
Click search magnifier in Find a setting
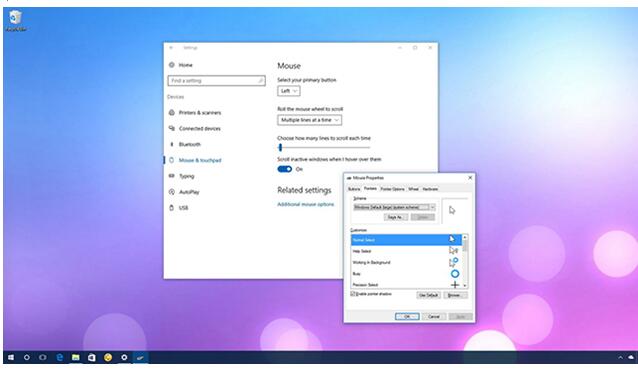(x=260, y=81)
